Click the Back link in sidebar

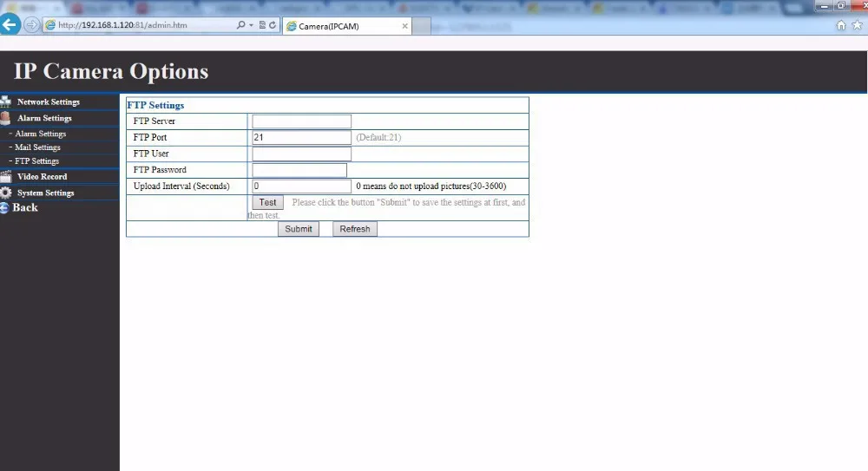point(25,207)
